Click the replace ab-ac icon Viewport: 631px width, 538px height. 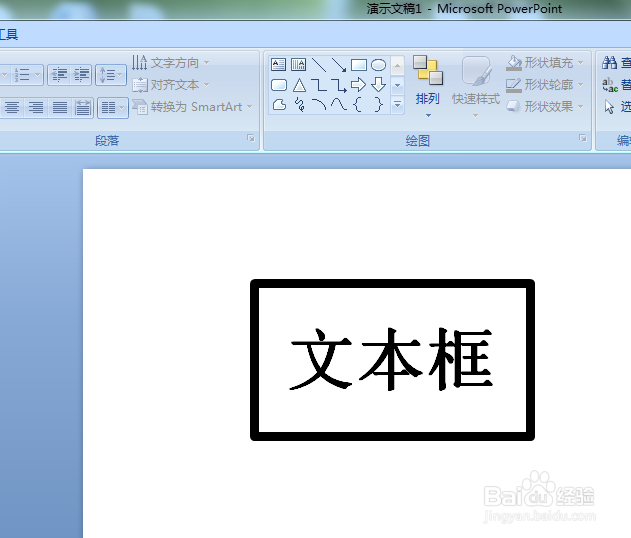610,85
